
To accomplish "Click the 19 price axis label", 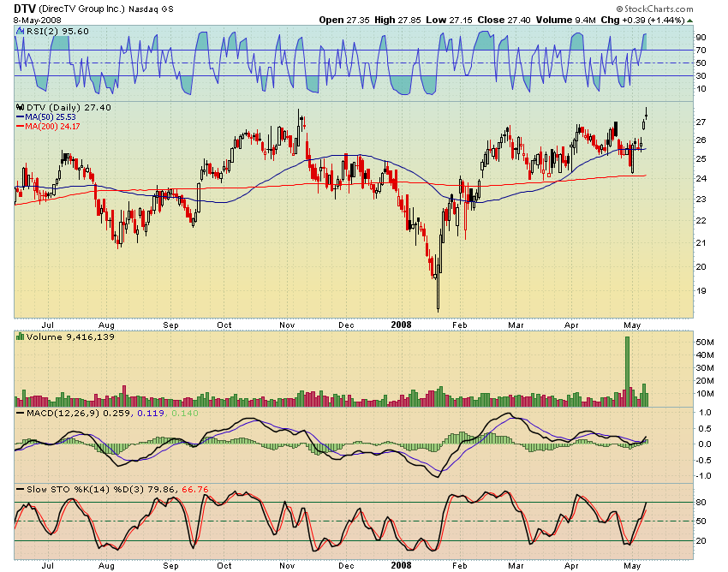I will (x=701, y=291).
